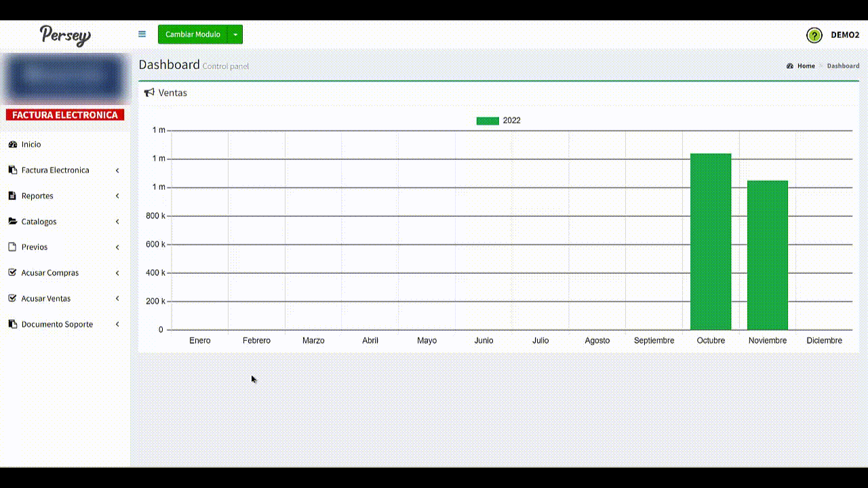Image resolution: width=868 pixels, height=488 pixels.
Task: Click the hamburger sidebar toggle icon
Action: tap(142, 34)
